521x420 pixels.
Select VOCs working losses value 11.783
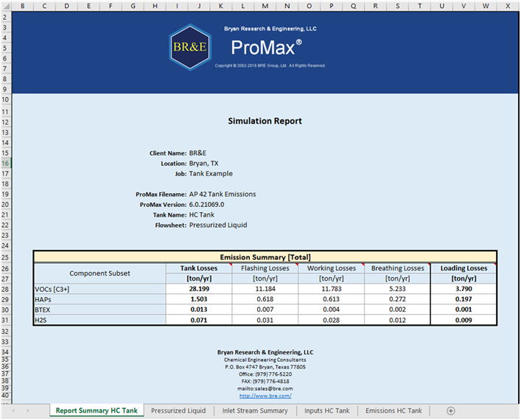[x=332, y=289]
